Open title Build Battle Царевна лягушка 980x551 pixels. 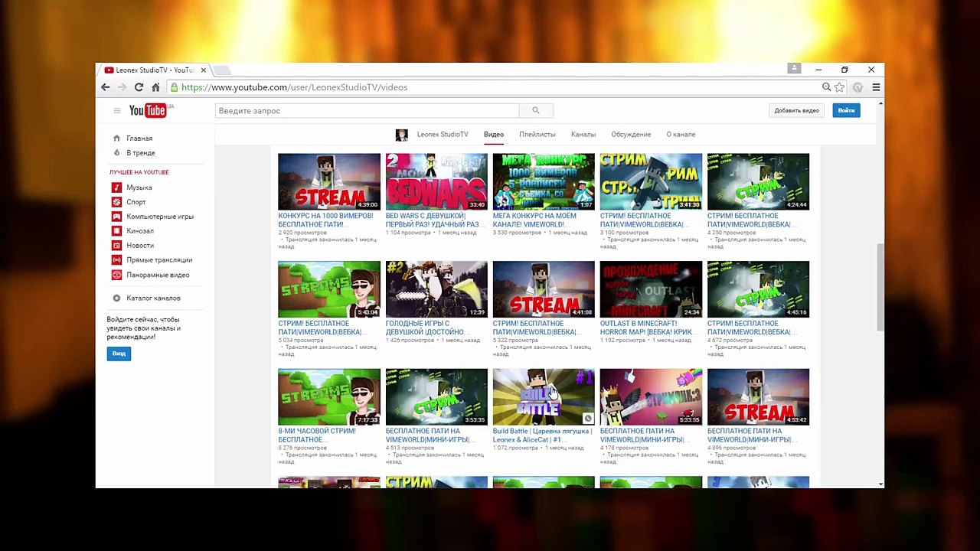click(543, 435)
